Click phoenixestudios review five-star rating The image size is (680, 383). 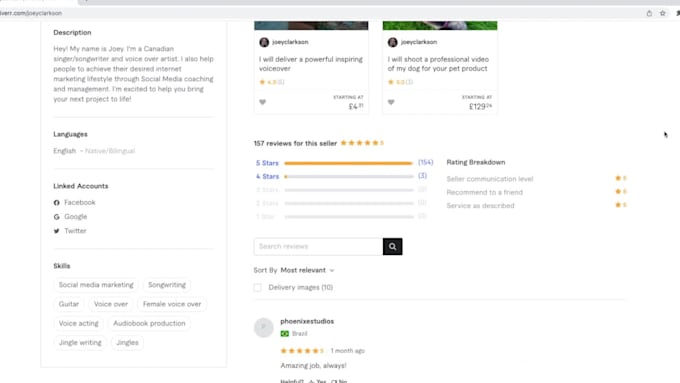[x=302, y=351]
